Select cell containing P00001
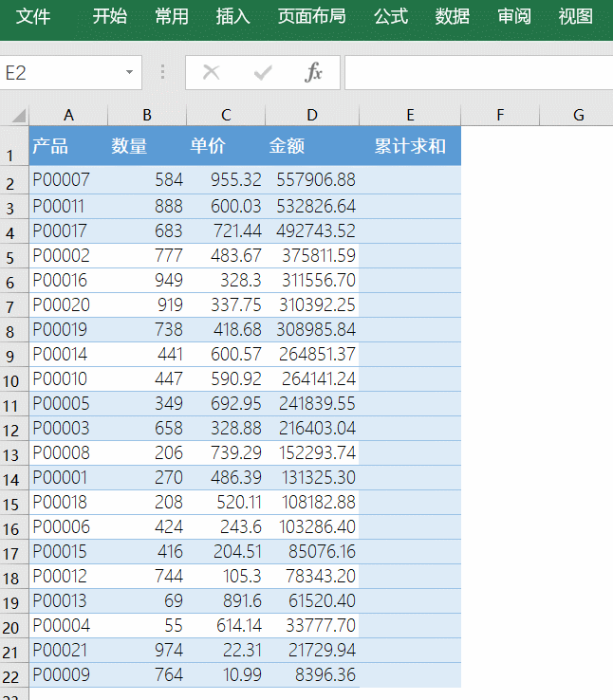Viewport: 613px width, 700px height. click(68, 478)
